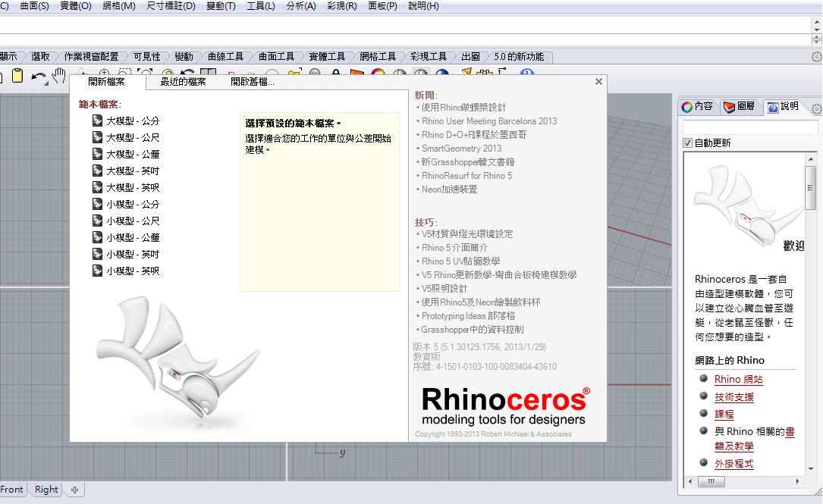Open the 技術支援 link in help panel
This screenshot has height=504, width=823.
tap(733, 397)
